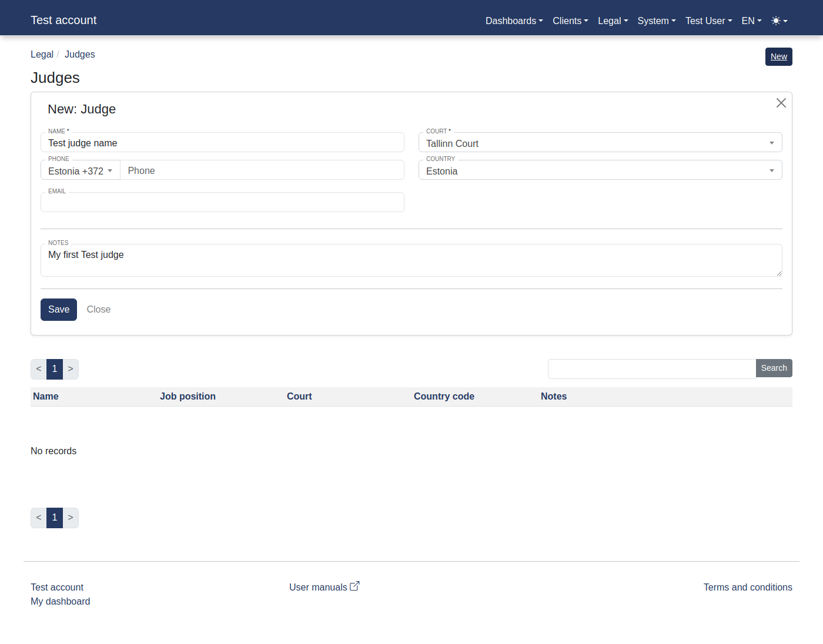823x644 pixels.
Task: Click the Email input field
Action: tap(222, 203)
